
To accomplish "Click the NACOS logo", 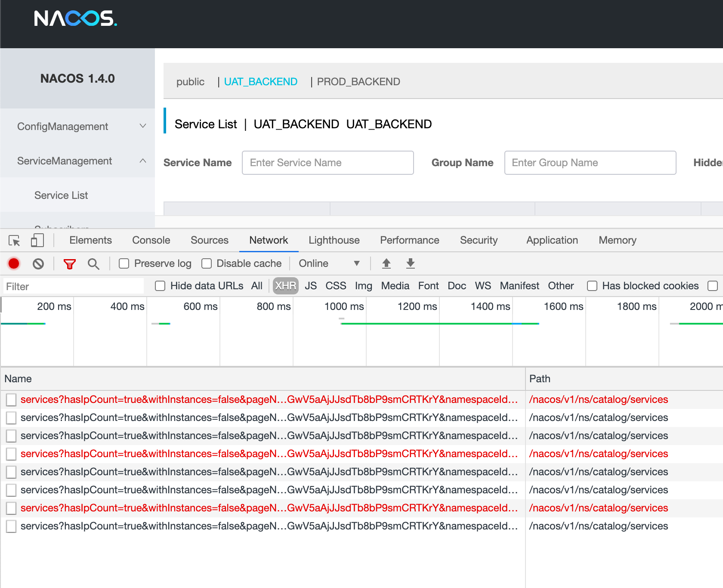I will click(x=75, y=19).
